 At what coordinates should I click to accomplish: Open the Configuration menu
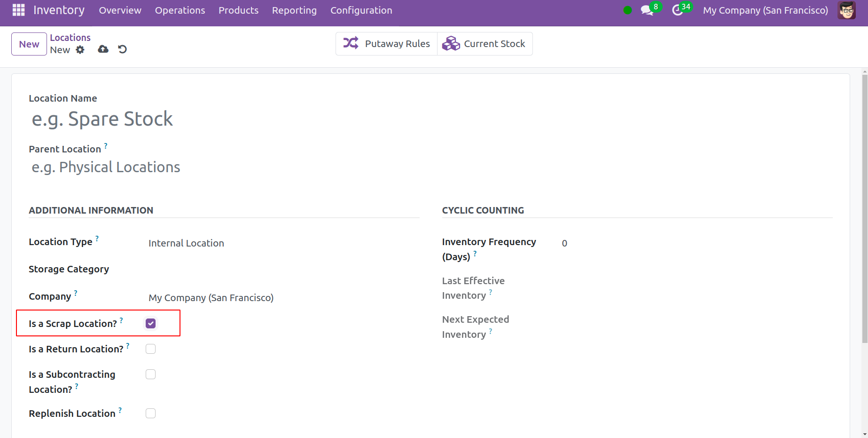361,10
